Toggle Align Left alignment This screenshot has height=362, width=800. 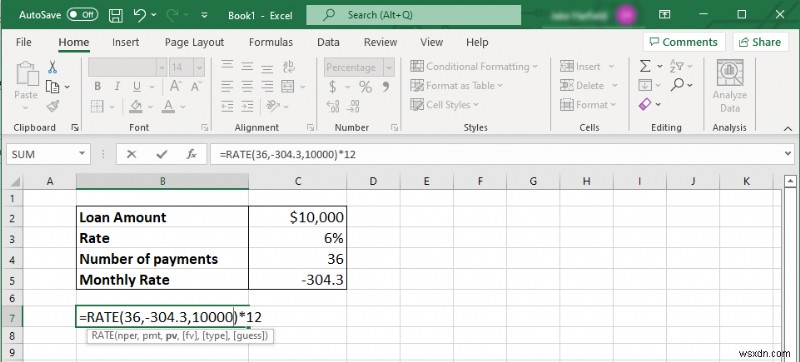[228, 86]
